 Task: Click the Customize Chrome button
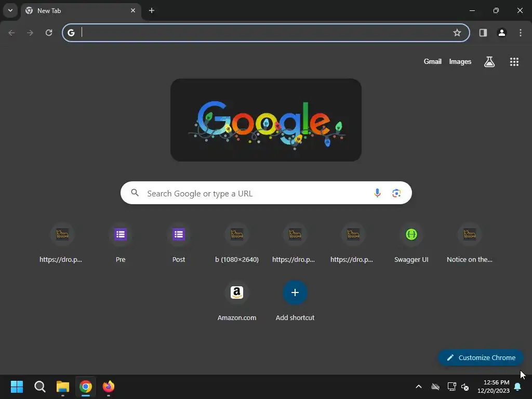pyautogui.click(x=481, y=357)
